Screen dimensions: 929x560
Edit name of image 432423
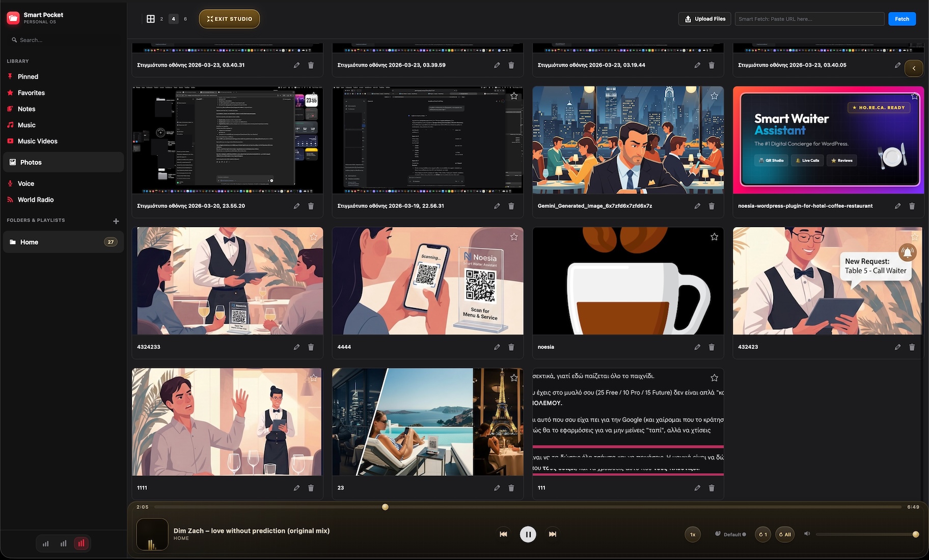897,347
